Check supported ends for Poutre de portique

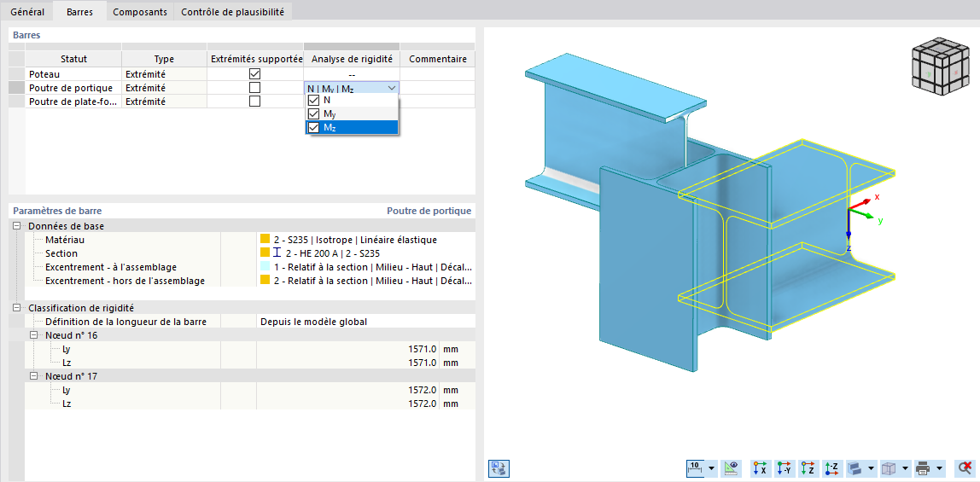click(254, 87)
